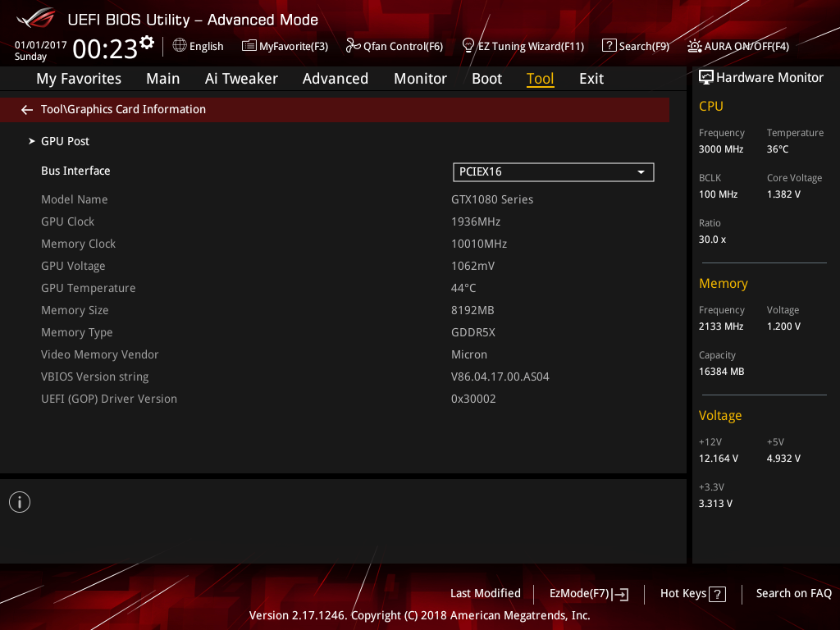Click the Last Modified button
This screenshot has width=840, height=630.
click(486, 594)
